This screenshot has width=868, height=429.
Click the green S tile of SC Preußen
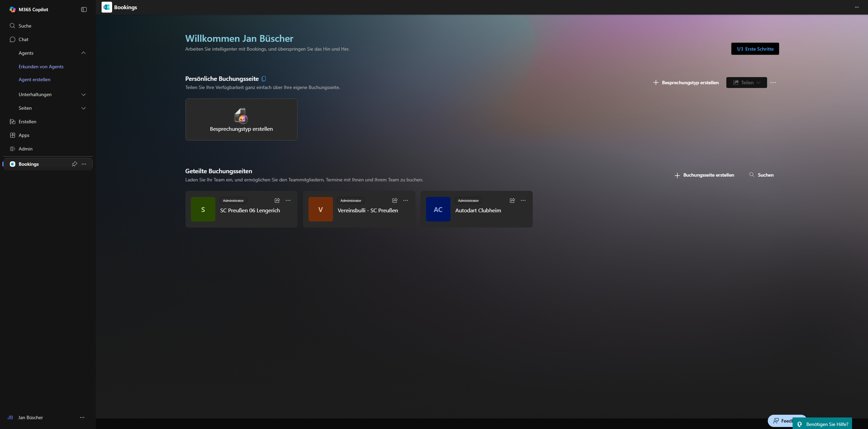click(x=203, y=209)
